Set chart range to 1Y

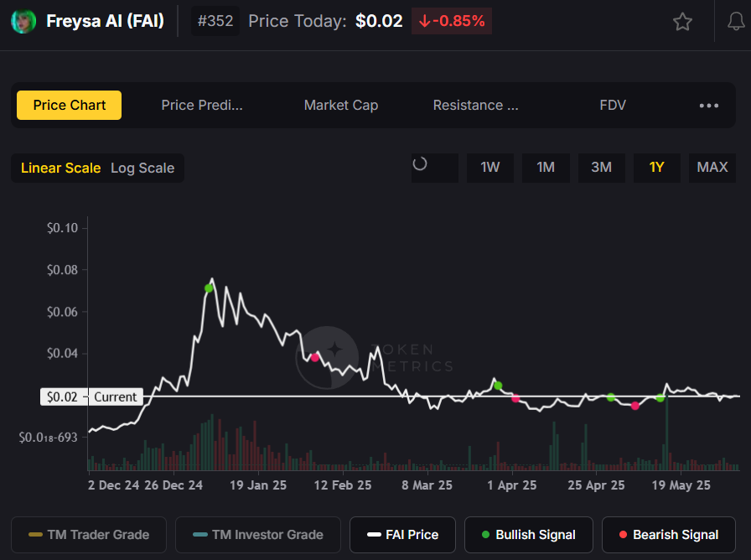(x=656, y=167)
